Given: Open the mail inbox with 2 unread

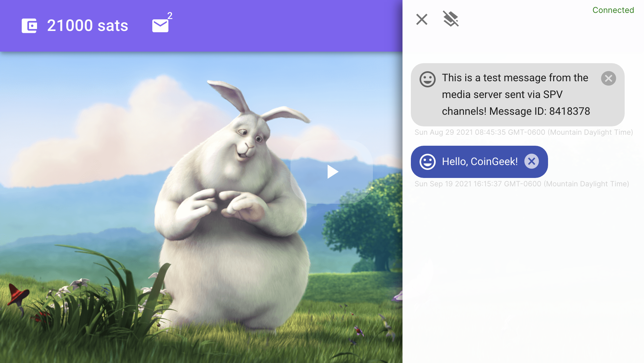Looking at the screenshot, I should click(x=160, y=26).
